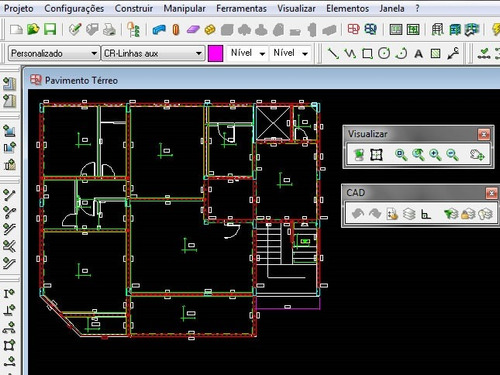Click the crossed-box elevator shaft in drawing
Screen dimensions: 500x375
coord(273,123)
